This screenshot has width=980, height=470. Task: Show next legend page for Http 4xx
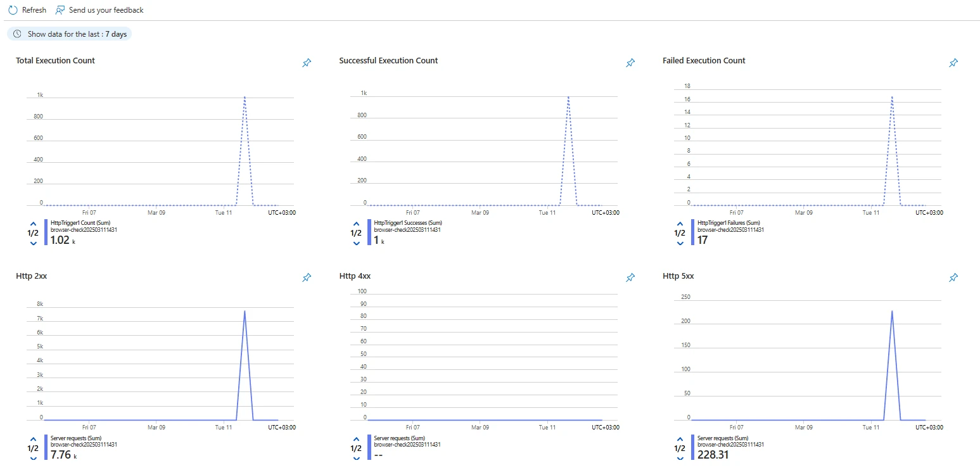click(x=356, y=458)
